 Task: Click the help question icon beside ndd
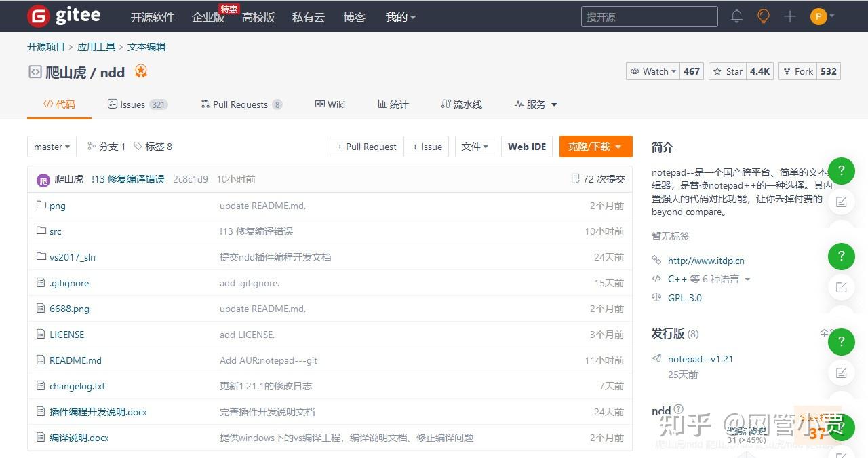pyautogui.click(x=679, y=409)
